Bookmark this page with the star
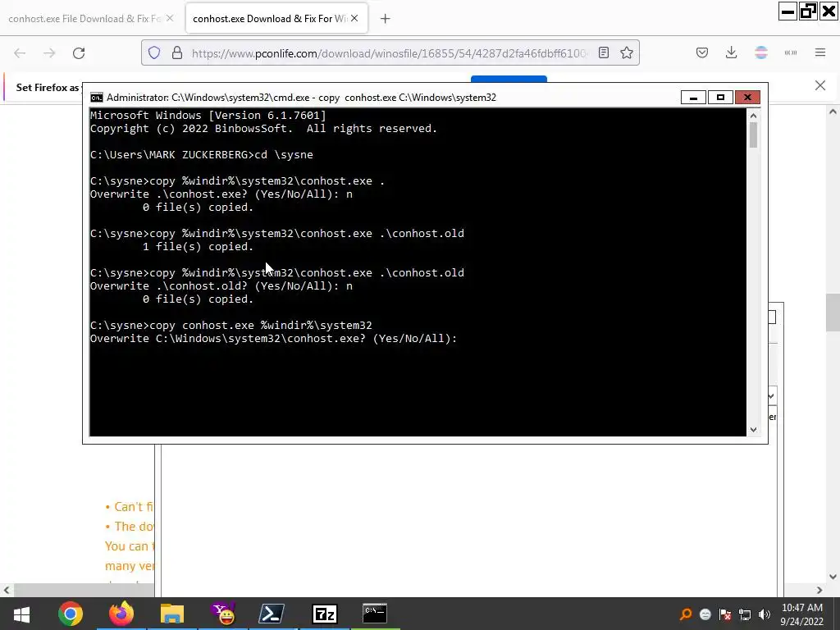 point(627,52)
